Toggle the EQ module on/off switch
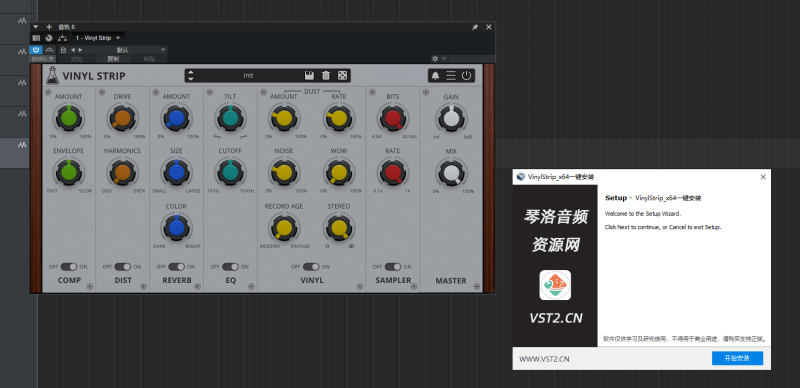The image size is (800, 388). coord(231,266)
